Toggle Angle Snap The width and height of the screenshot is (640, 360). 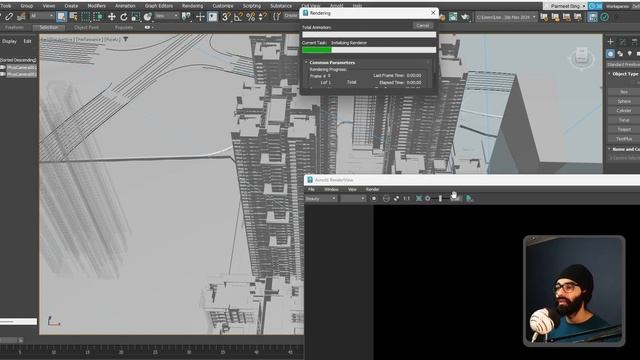pyautogui.click(x=238, y=17)
